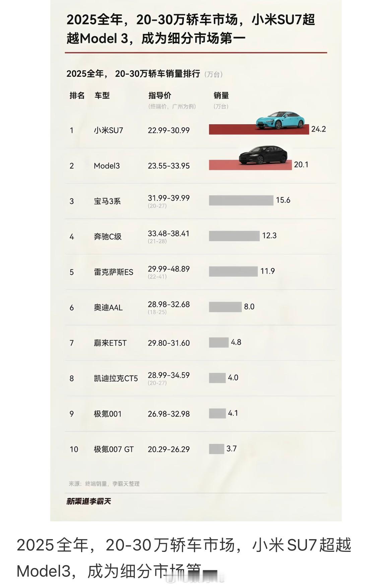Click the 来源 source note under table
Viewport: 392px width, 587px height.
tap(104, 484)
